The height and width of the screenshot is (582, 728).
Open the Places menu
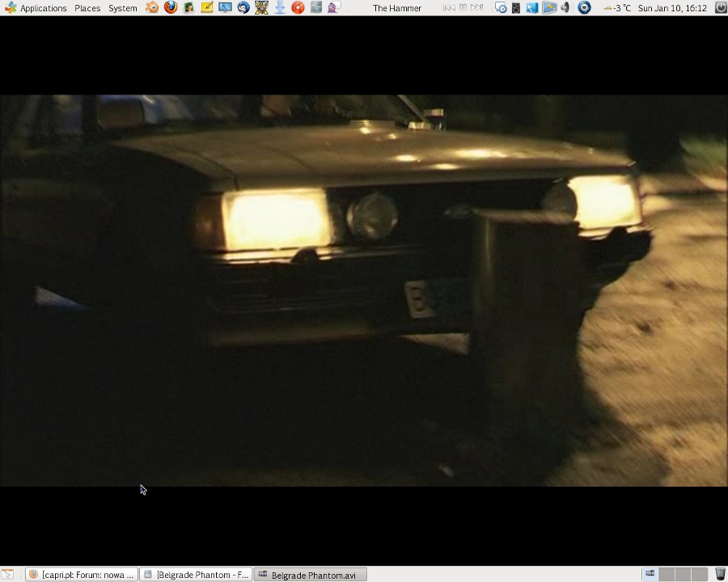(x=87, y=8)
